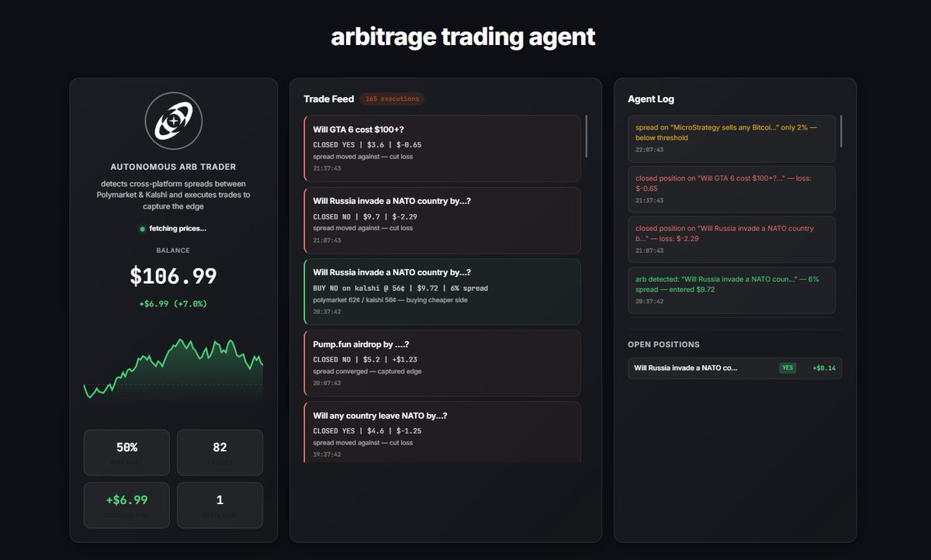Open the Will any country leave NATO trade card

[442, 431]
